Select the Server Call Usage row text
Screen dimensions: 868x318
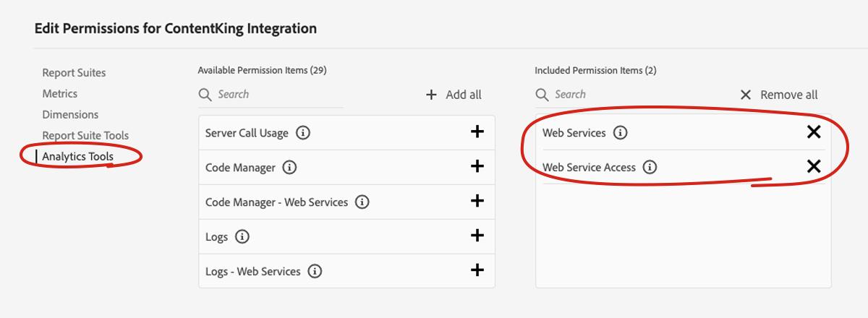pyautogui.click(x=247, y=133)
